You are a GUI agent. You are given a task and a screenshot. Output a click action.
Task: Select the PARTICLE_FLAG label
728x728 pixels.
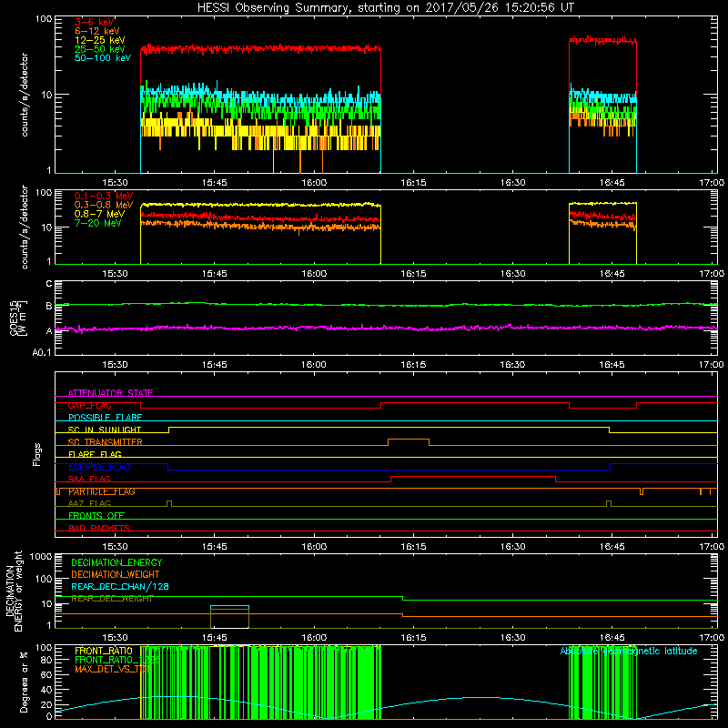coord(102,491)
